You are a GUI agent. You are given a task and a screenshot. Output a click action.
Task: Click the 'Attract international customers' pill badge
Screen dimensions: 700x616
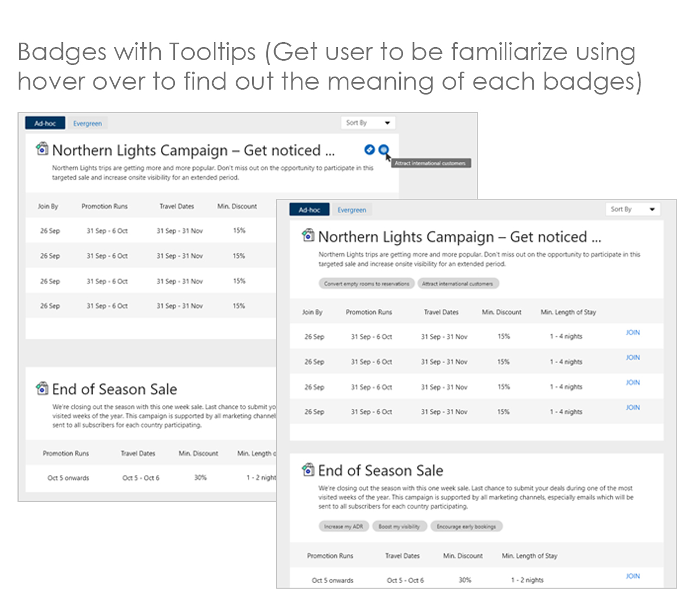point(458,284)
